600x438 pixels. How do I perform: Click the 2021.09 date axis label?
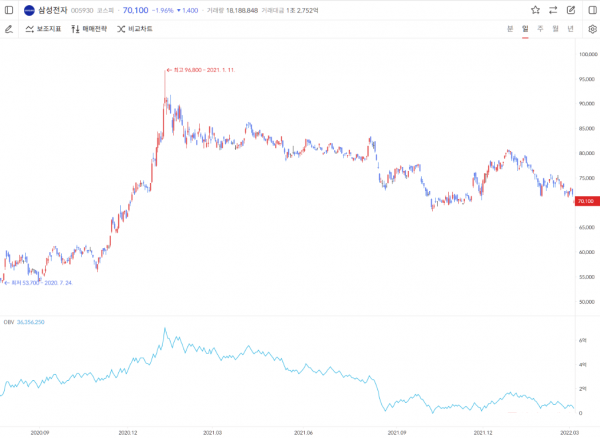point(397,433)
